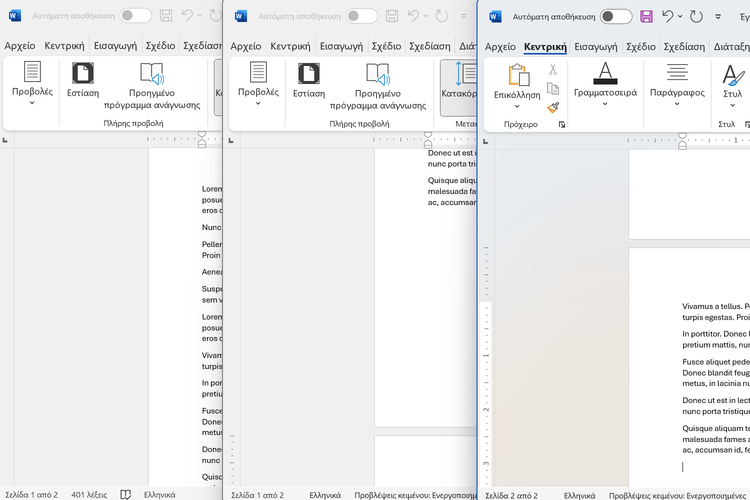This screenshot has width=750, height=500.
Task: Click the Copy icon in the right window
Action: pyautogui.click(x=553, y=89)
